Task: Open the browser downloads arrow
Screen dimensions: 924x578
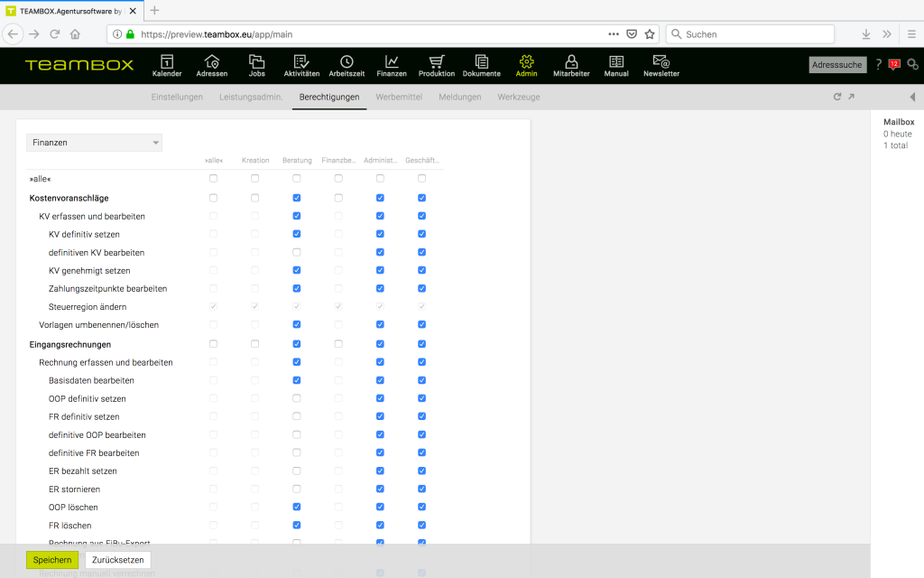Action: [865, 34]
